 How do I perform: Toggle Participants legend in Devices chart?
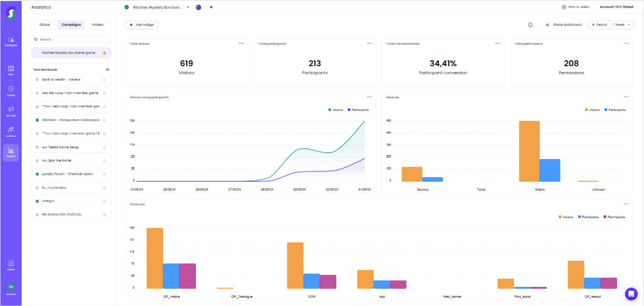(x=615, y=110)
